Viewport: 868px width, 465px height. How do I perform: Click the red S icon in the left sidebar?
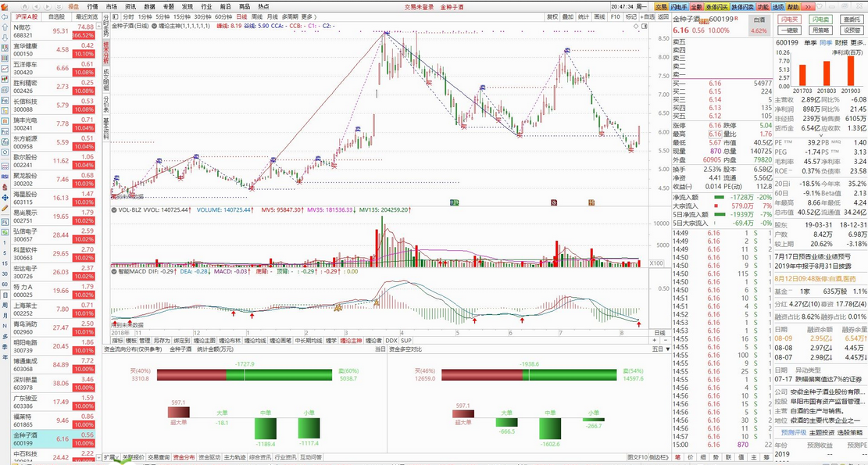click(x=5, y=188)
